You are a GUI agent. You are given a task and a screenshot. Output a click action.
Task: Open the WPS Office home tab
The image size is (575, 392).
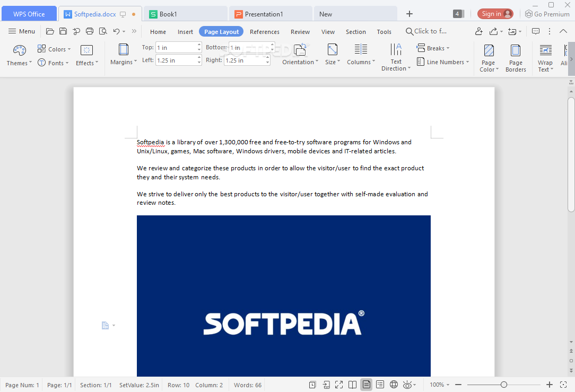(x=29, y=14)
